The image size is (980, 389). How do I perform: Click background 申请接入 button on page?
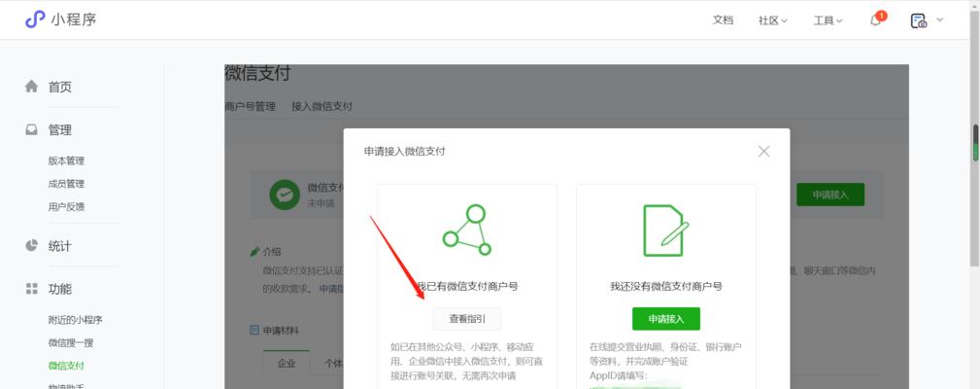[x=830, y=194]
